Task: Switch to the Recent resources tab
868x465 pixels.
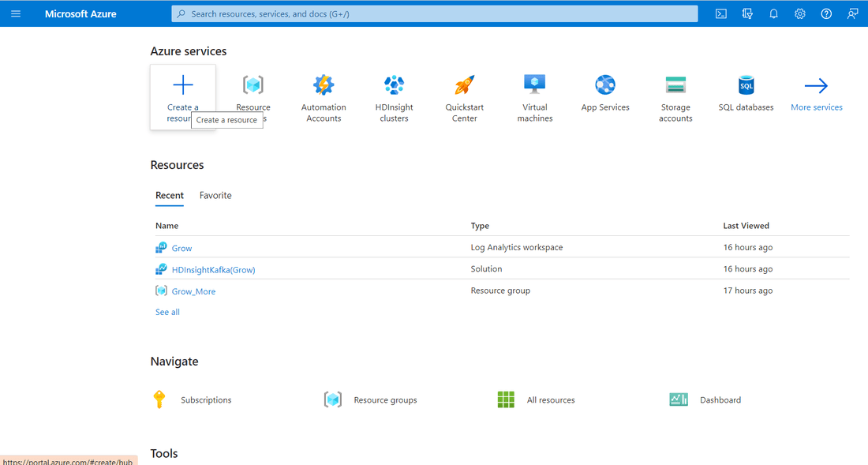Action: point(170,196)
